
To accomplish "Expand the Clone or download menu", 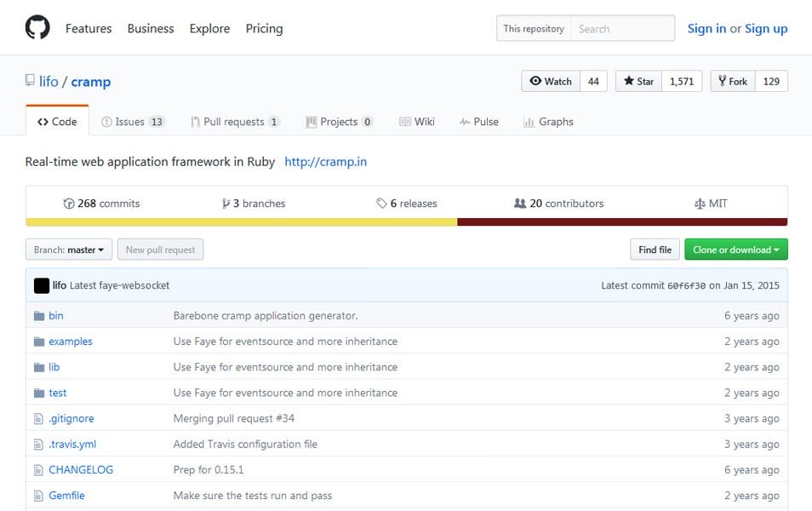I will pos(736,250).
